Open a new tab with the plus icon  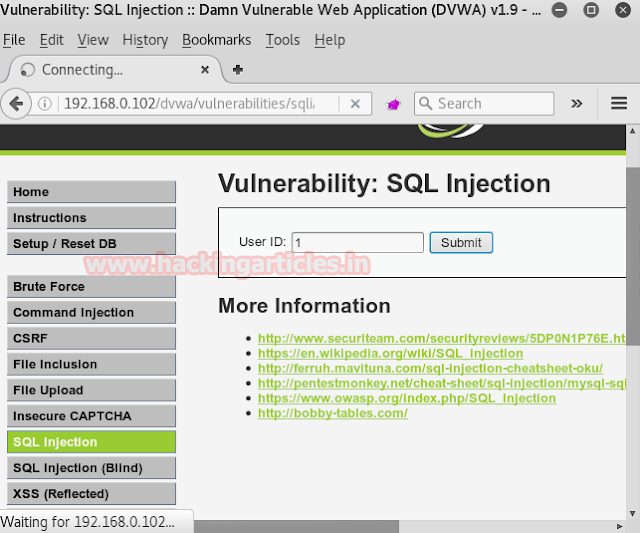click(x=238, y=70)
